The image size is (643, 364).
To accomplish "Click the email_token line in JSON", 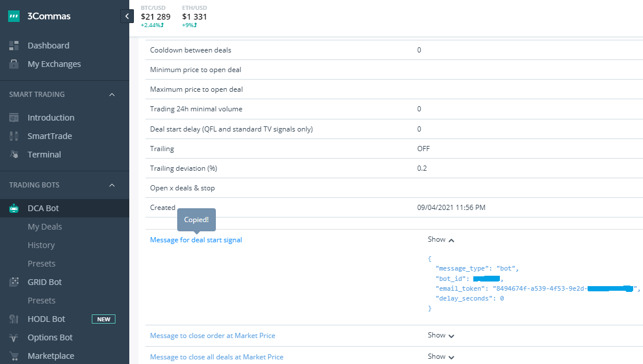I will coord(537,288).
